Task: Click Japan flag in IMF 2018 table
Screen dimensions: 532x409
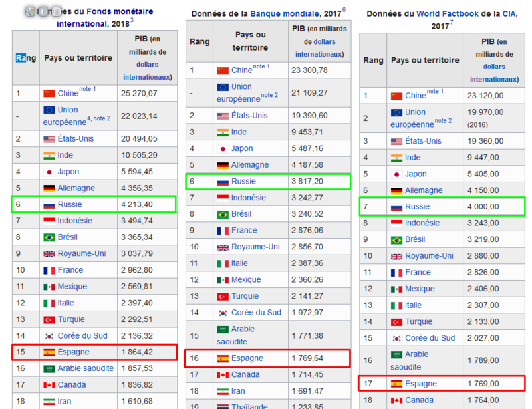Action: point(49,172)
